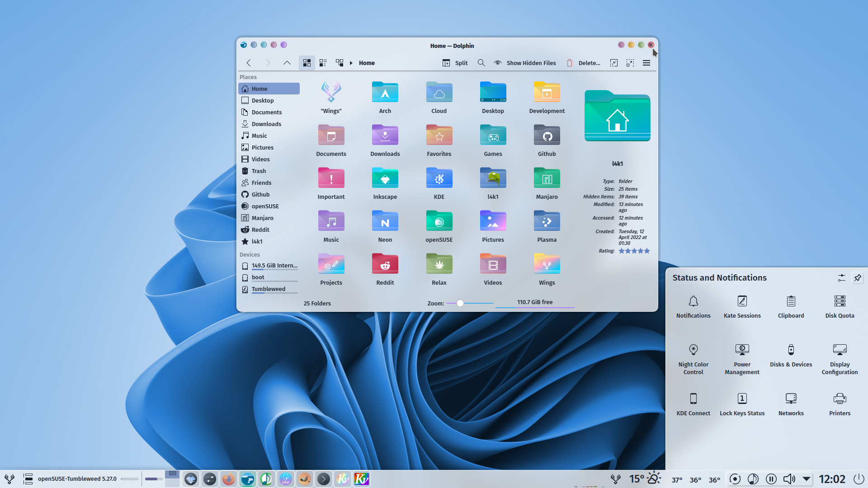Click the media pause tray icon
This screenshot has width=868, height=488.
click(771, 479)
